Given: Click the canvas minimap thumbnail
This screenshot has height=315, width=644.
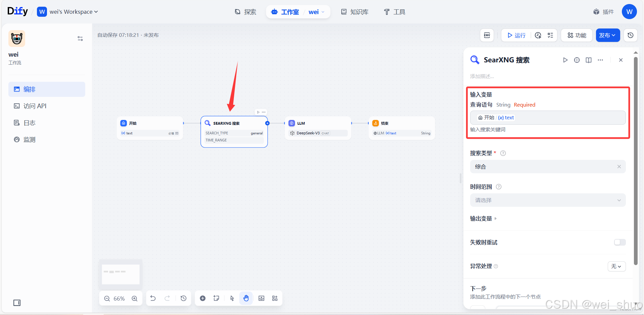Looking at the screenshot, I should tap(121, 274).
